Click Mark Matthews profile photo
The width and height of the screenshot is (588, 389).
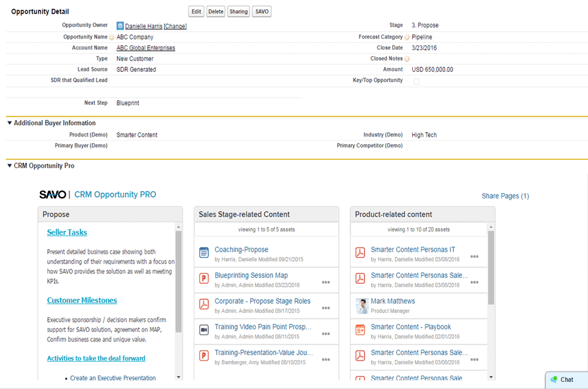tap(362, 306)
